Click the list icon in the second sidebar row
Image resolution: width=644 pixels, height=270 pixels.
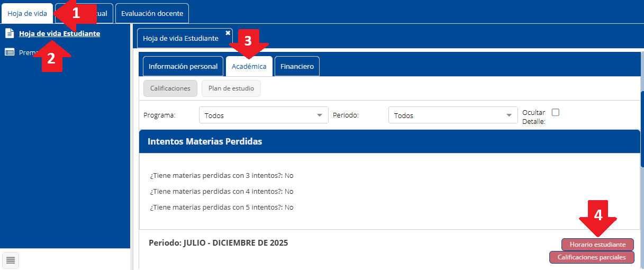click(10, 52)
